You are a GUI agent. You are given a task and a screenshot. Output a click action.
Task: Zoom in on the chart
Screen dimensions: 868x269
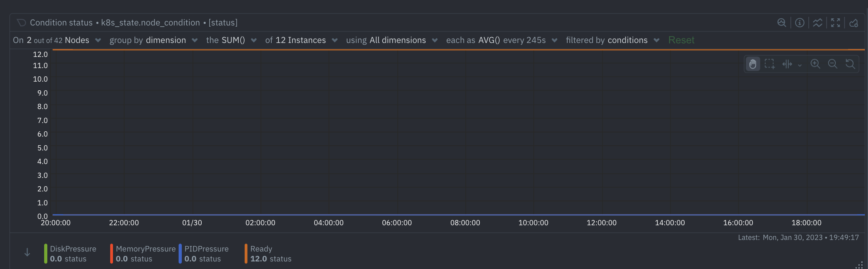pyautogui.click(x=815, y=64)
